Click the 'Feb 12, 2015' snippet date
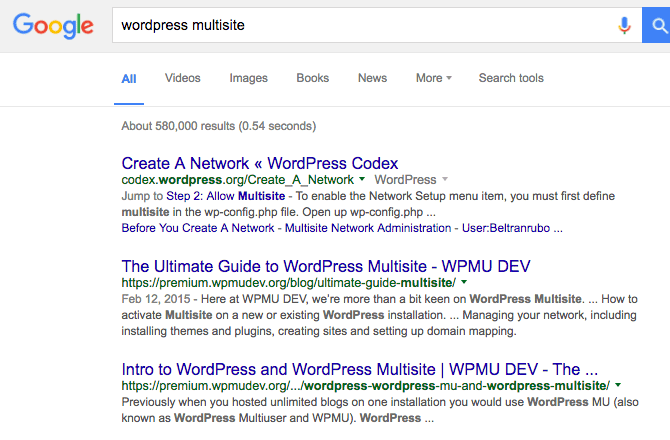This screenshot has height=440, width=670. tap(156, 299)
